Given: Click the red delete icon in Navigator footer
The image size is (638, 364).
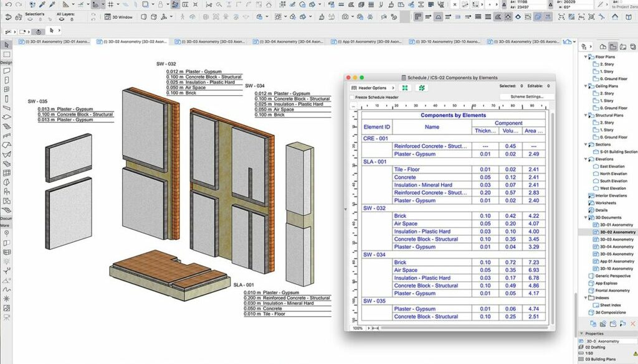Looking at the screenshot, I should tap(633, 324).
